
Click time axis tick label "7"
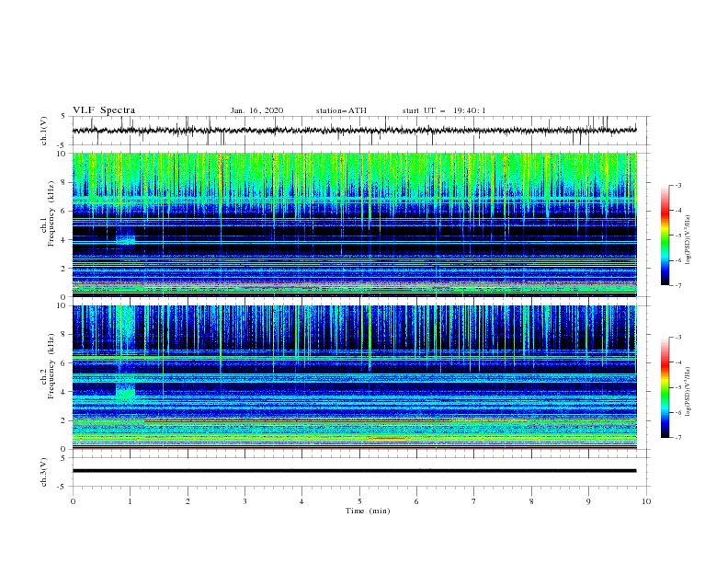474,501
